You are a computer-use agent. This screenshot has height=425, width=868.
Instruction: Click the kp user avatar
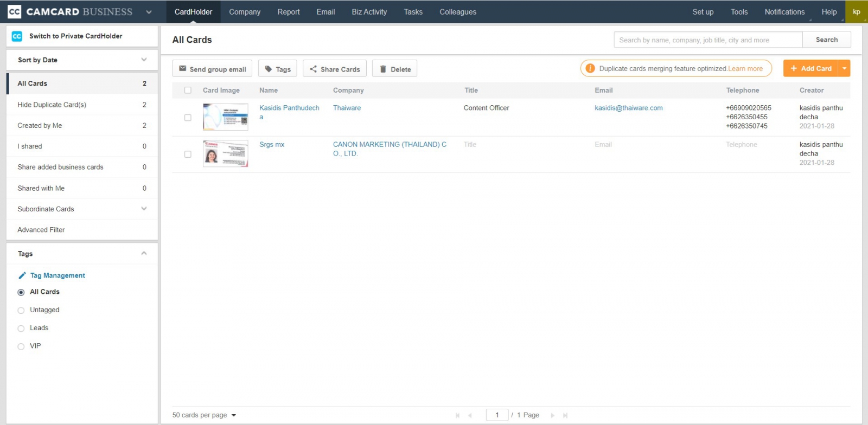pos(857,11)
